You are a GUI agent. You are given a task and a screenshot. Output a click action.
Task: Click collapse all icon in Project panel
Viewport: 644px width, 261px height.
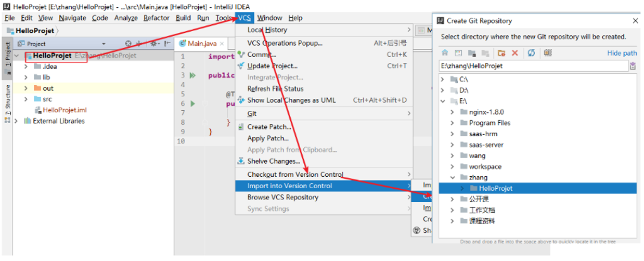[x=139, y=44]
